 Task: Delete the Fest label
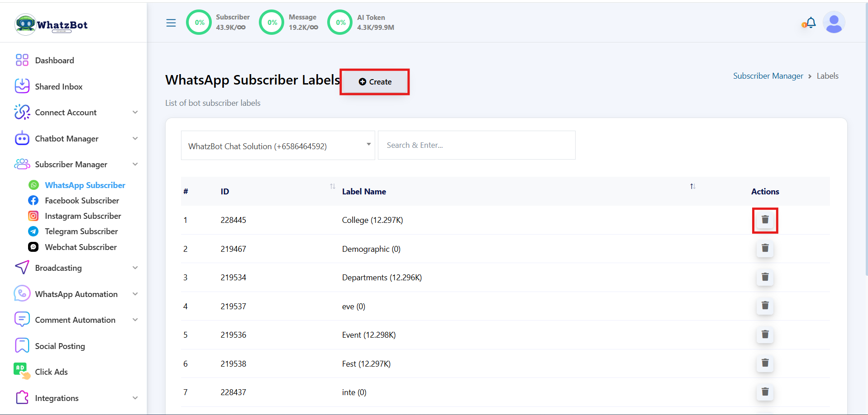pos(765,363)
